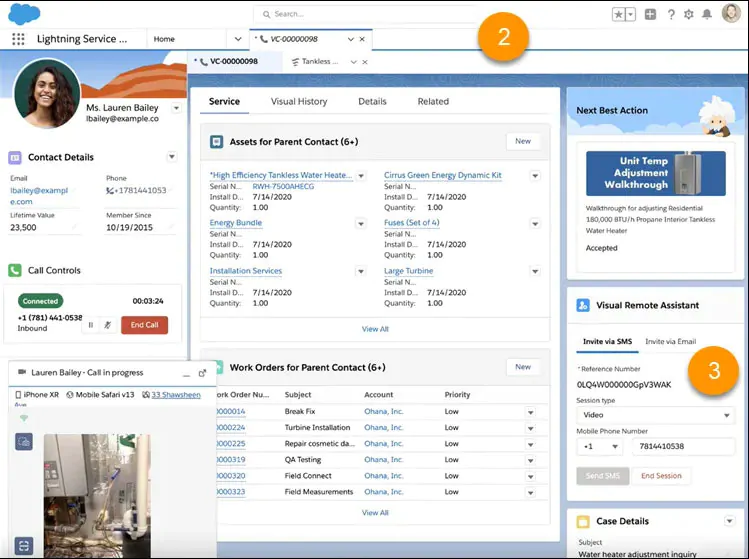Viewport: 749px width, 559px height.
Task: Open the App Launcher grid icon
Action: pos(18,39)
